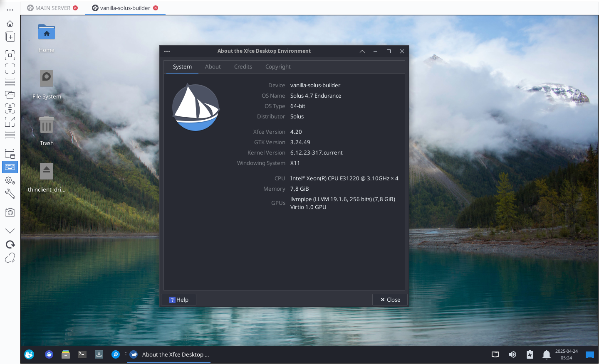This screenshot has height=364, width=599.
Task: Open the power manager battery tray icon
Action: pos(530,354)
